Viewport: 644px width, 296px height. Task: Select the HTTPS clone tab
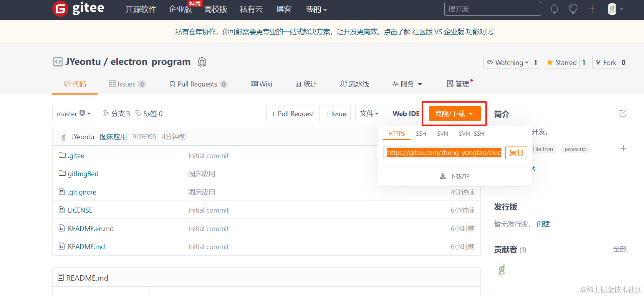pos(397,133)
